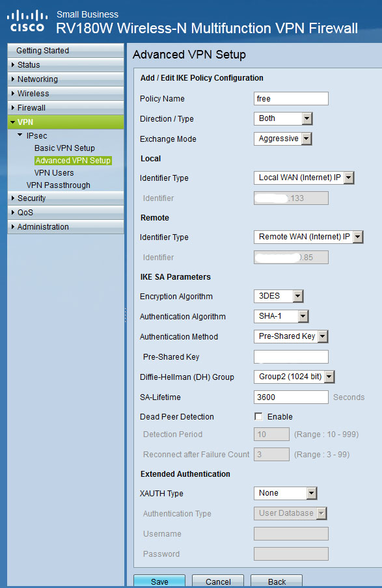Click the Pre-Shared Key input field

coord(291,356)
